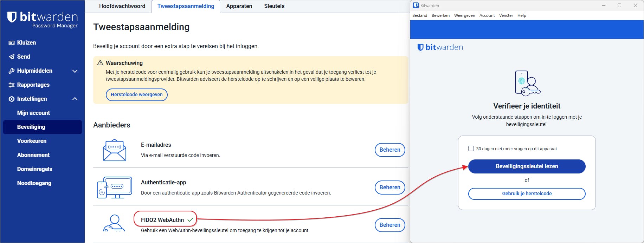This screenshot has width=644, height=243.
Task: Click the Bitwarden window title bar icon
Action: click(416, 5)
